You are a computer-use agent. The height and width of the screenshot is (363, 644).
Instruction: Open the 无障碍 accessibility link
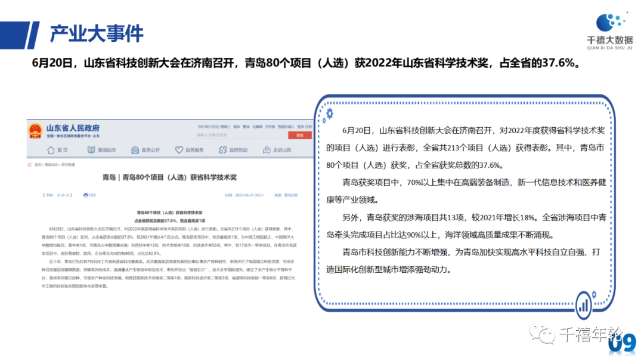click(258, 127)
